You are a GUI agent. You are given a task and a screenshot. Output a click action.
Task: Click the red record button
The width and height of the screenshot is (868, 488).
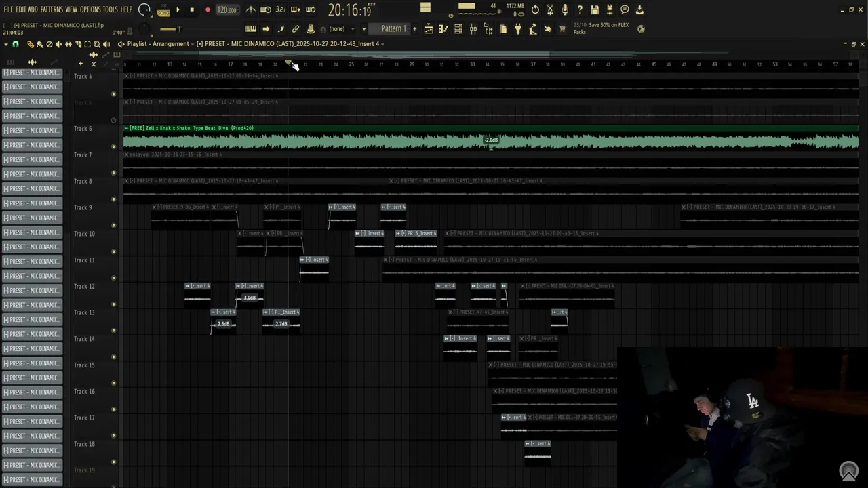(x=208, y=10)
